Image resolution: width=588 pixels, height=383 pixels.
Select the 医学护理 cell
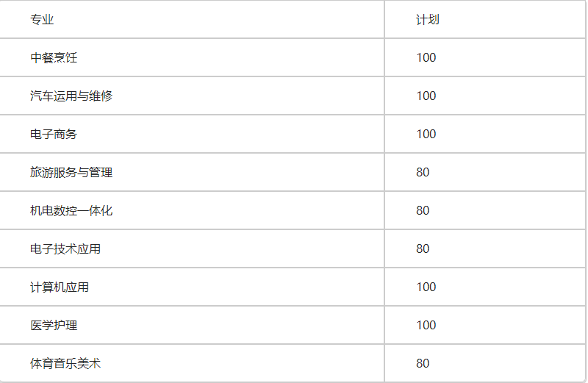[54, 326]
